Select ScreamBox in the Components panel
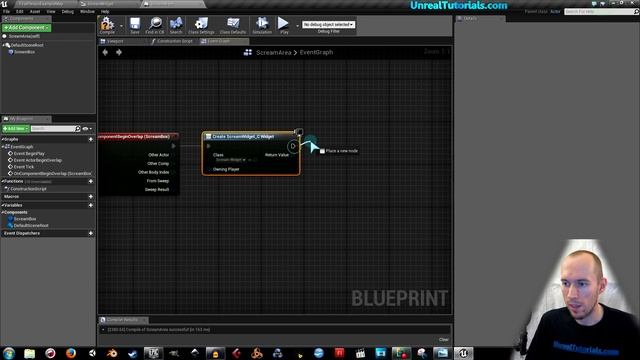Viewport: 640px width, 360px height. (24, 52)
